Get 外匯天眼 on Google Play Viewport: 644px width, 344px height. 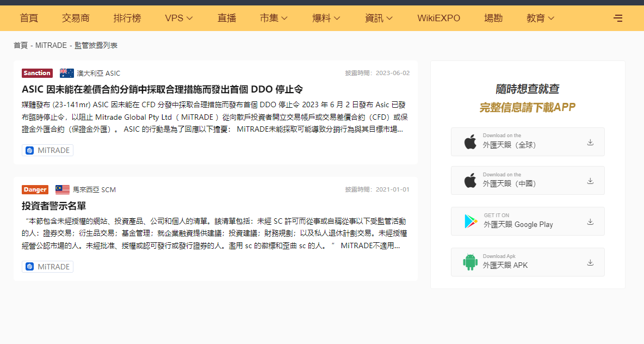pos(528,221)
